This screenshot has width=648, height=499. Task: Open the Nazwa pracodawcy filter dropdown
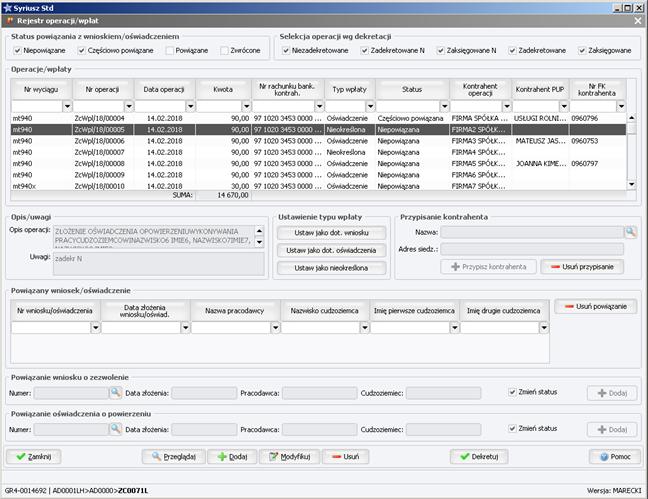pos(275,328)
